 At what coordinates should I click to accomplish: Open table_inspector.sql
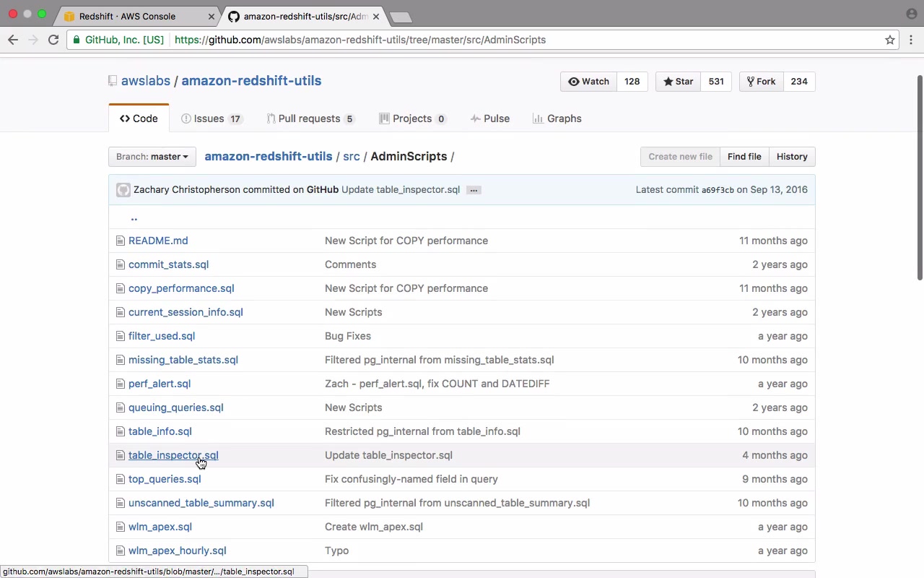pyautogui.click(x=173, y=455)
